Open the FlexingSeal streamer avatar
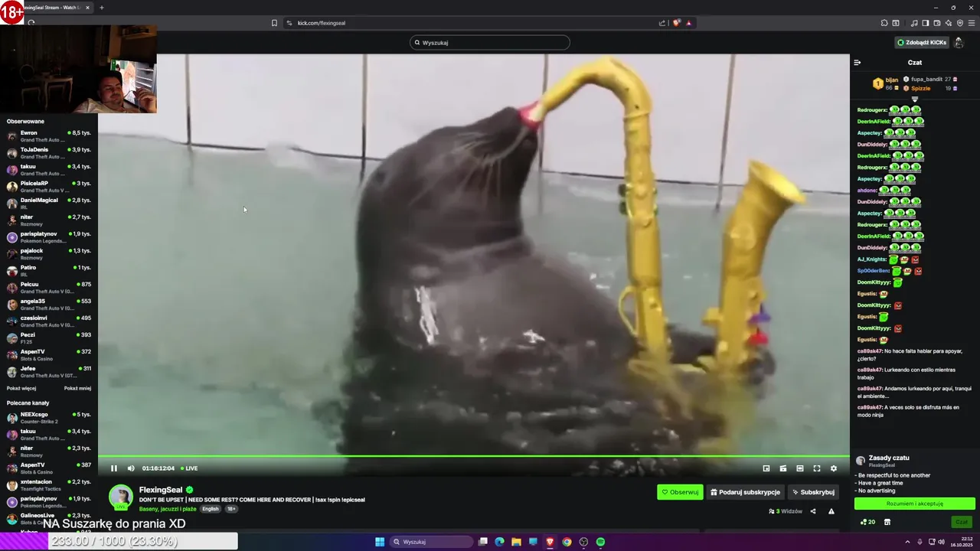 pos(120,497)
